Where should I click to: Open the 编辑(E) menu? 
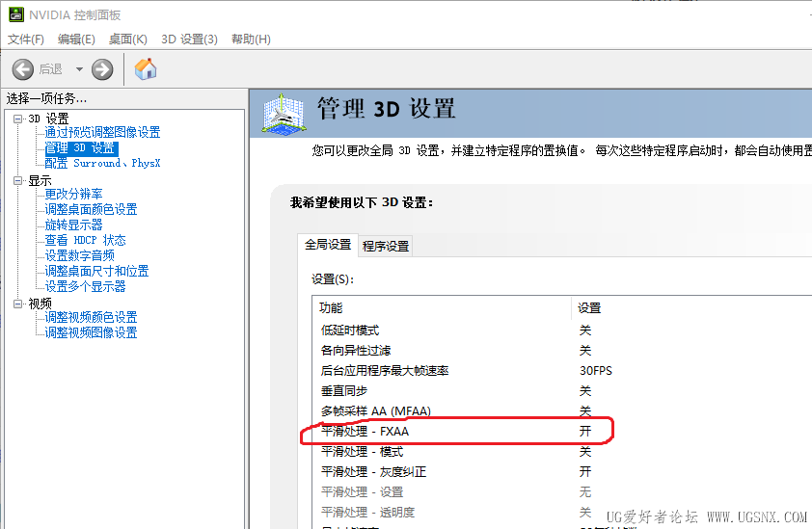click(x=76, y=40)
